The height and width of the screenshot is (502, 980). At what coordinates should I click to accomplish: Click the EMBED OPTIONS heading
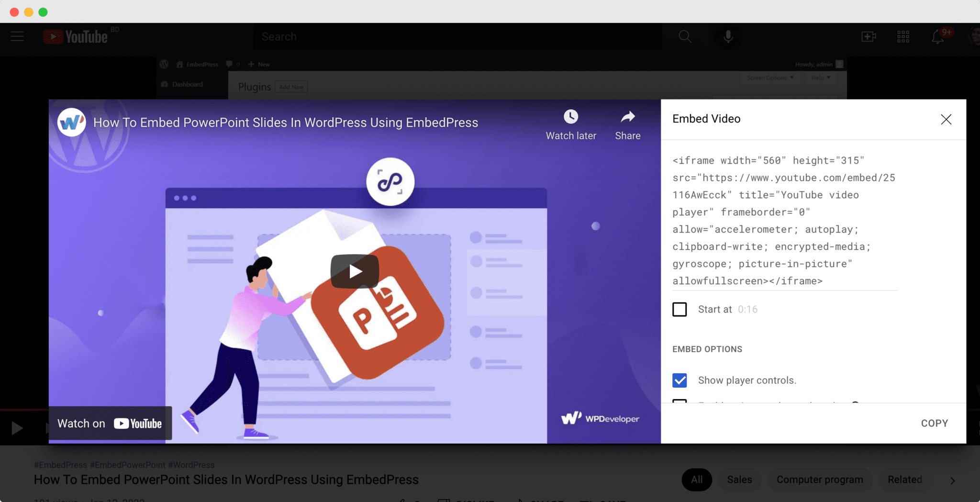click(707, 349)
